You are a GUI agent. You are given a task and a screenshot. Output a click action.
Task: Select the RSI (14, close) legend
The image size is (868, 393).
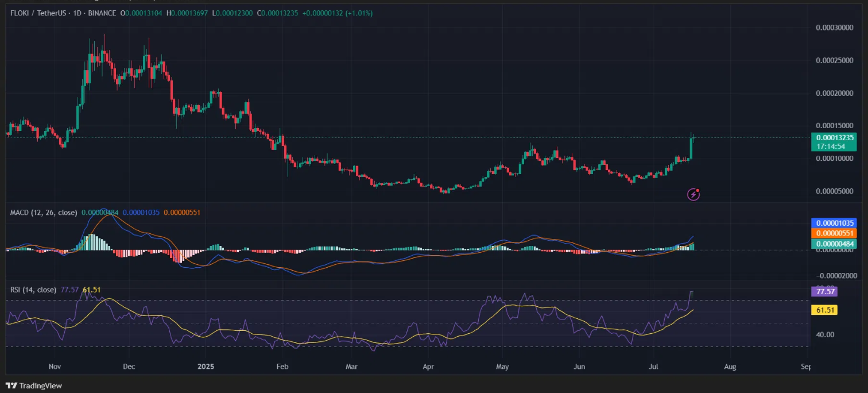click(33, 290)
